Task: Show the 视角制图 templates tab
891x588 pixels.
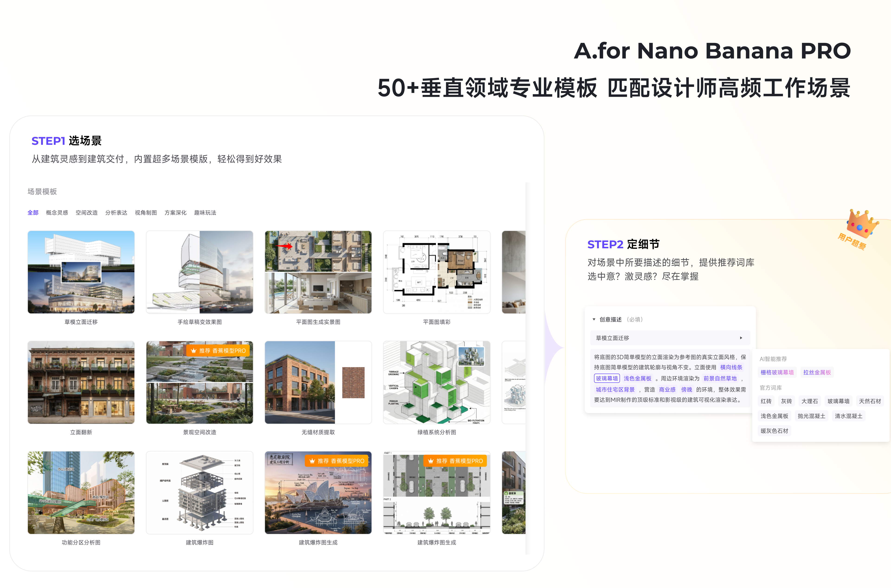Action: pos(146,213)
